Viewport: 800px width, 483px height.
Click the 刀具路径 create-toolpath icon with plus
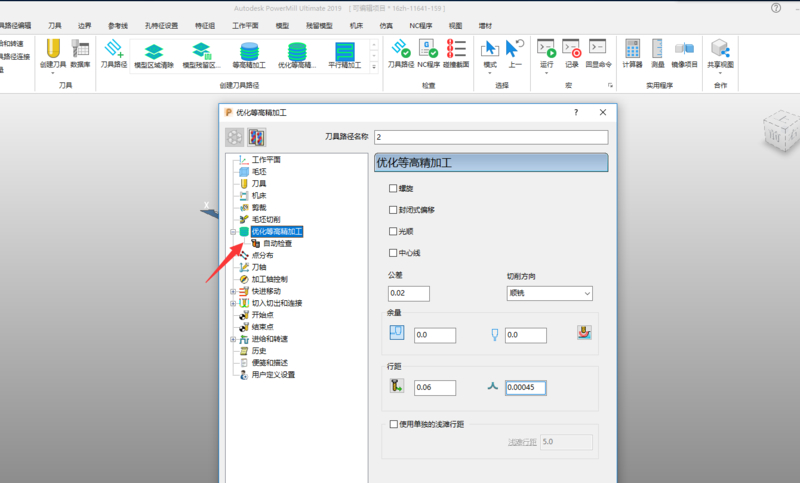[114, 49]
